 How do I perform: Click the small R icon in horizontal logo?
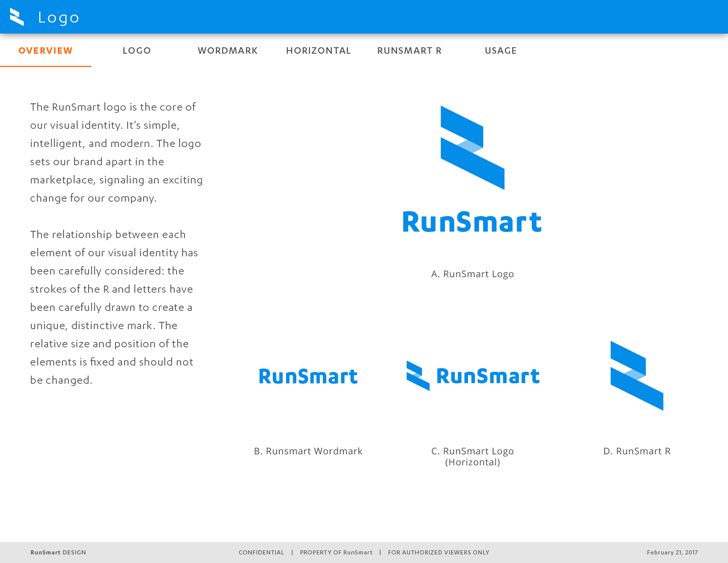pos(418,375)
